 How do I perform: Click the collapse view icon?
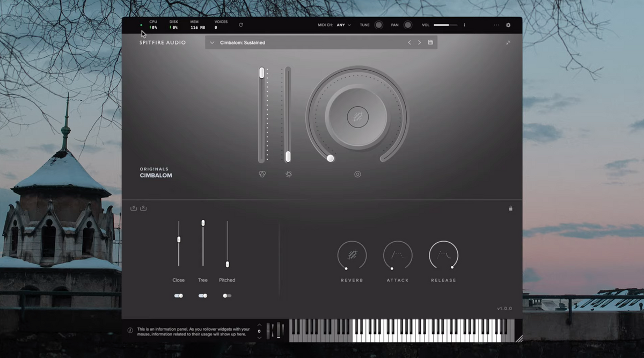coord(508,42)
